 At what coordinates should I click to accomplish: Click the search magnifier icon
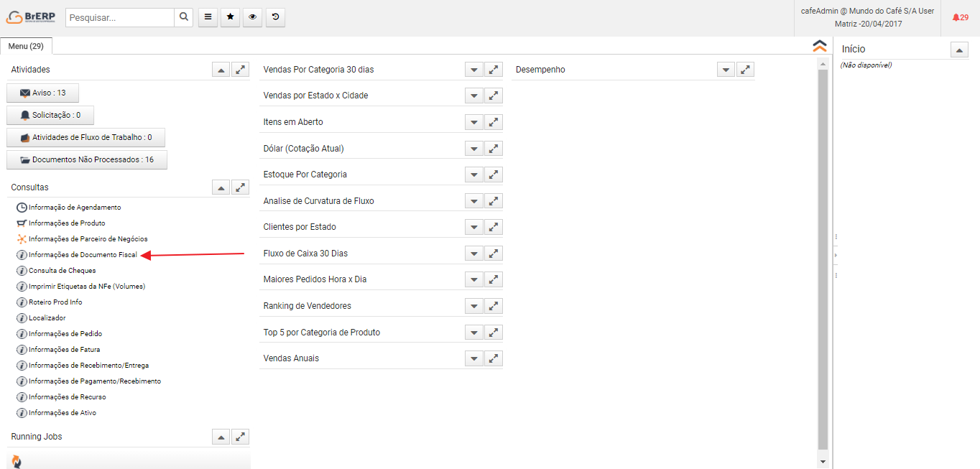point(184,18)
